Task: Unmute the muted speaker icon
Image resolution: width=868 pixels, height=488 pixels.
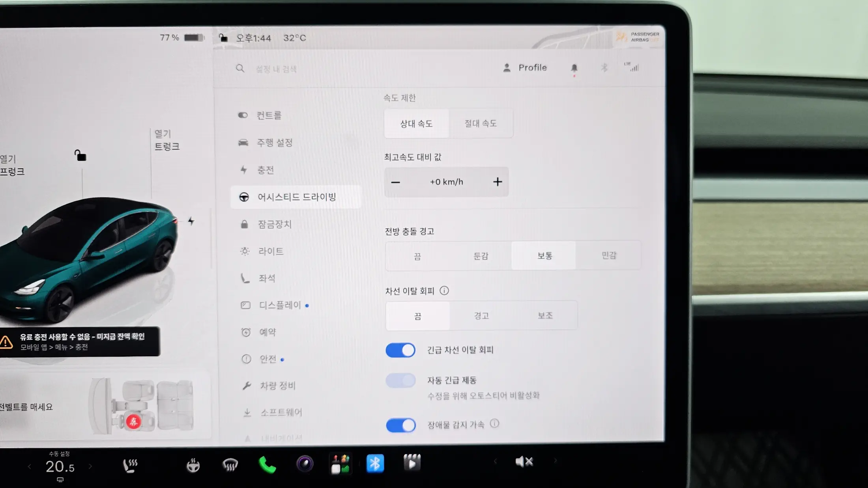Action: (524, 461)
